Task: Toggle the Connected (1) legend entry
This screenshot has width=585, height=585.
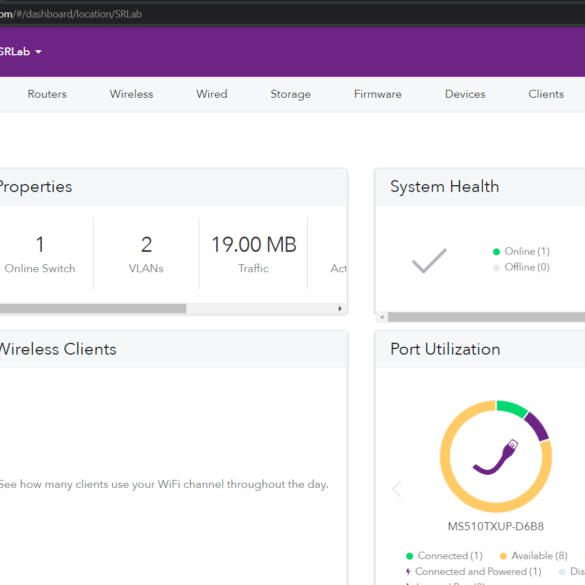Action: coord(444,556)
